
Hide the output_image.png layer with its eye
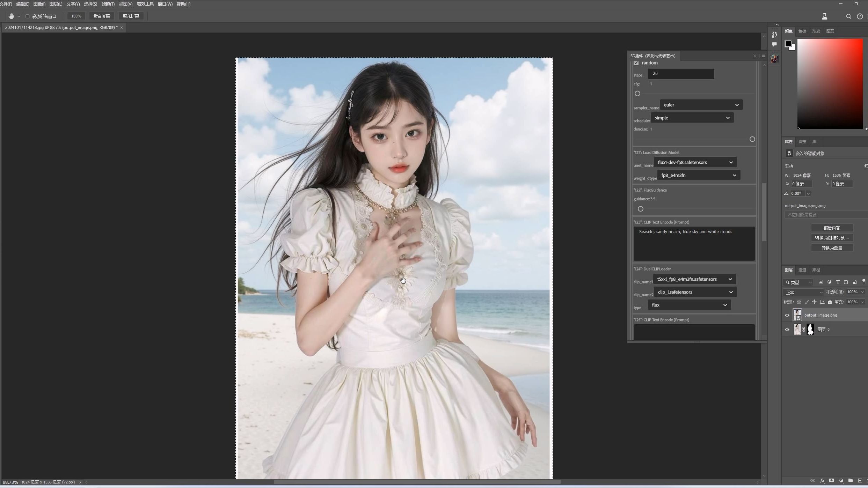tap(787, 315)
